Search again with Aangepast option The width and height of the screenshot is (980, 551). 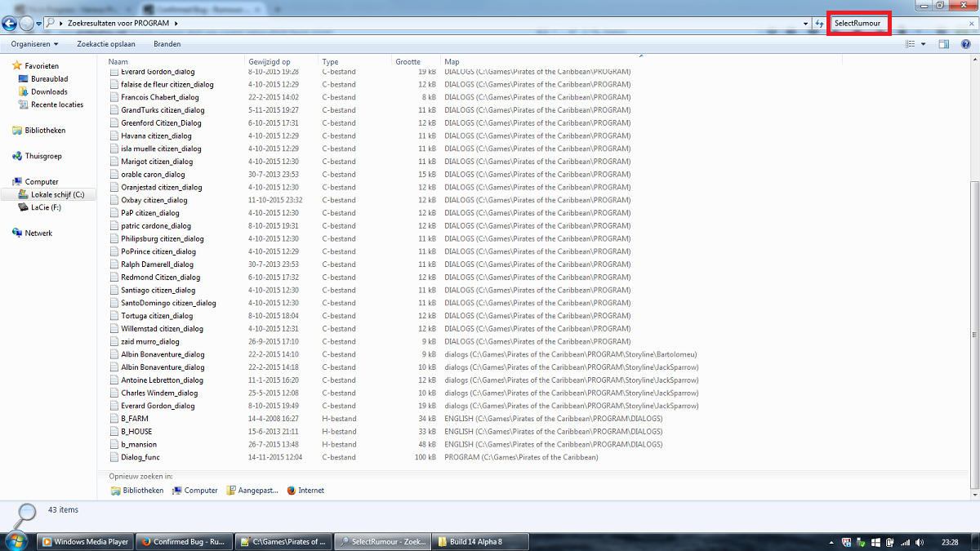pos(252,491)
